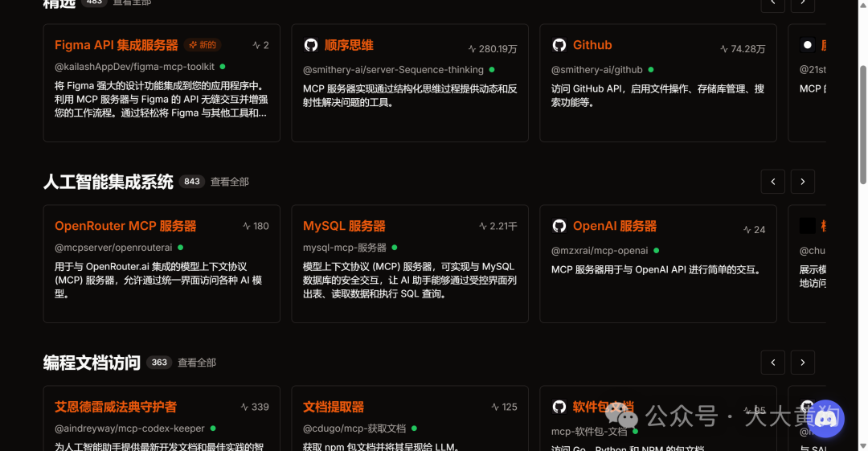Click green status dot after @cdugo/mcp-获取文档
868x451 pixels.
[x=414, y=428]
